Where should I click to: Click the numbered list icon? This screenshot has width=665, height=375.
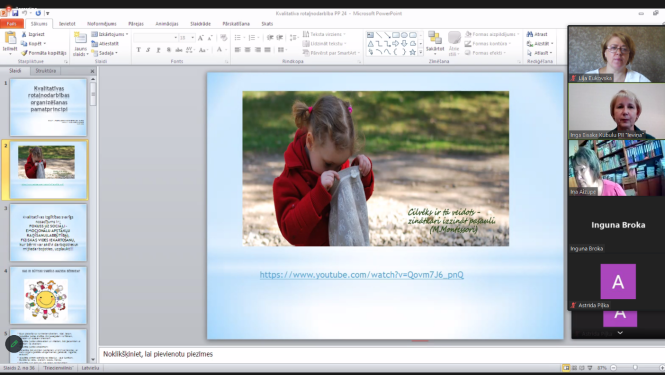click(x=253, y=38)
